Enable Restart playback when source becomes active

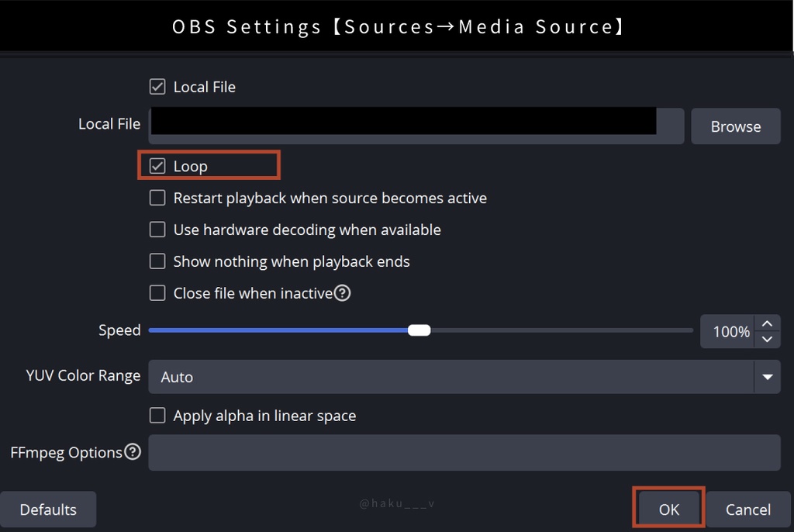[x=157, y=198]
